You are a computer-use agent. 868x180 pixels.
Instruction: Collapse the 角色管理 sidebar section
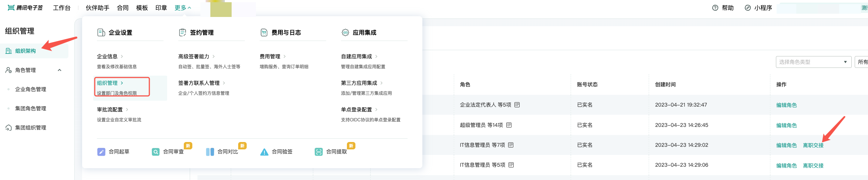(60, 70)
